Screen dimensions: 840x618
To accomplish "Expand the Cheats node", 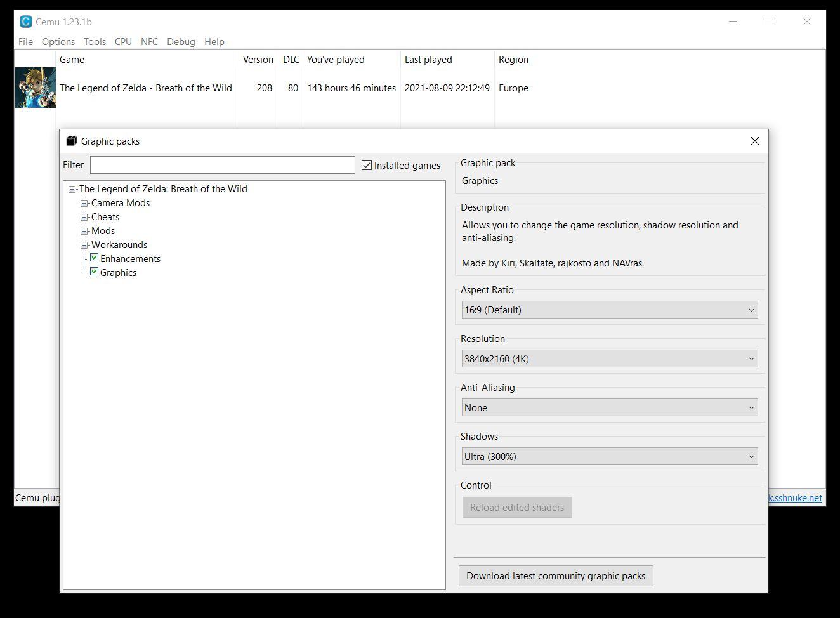I will [84, 217].
